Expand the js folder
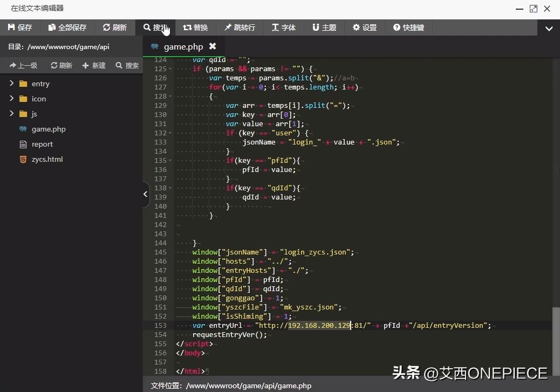560x392 pixels. pyautogui.click(x=11, y=114)
